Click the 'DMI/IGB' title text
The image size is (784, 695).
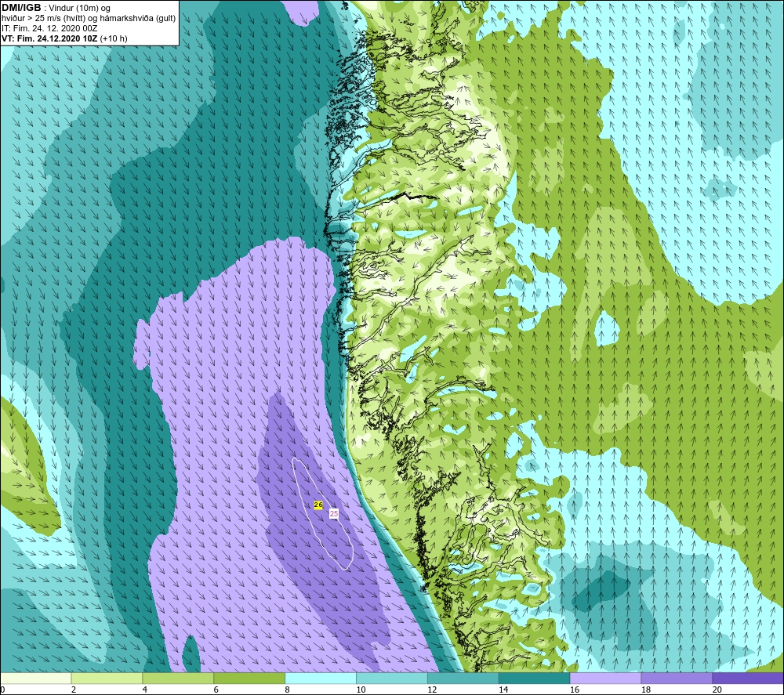tap(21, 8)
